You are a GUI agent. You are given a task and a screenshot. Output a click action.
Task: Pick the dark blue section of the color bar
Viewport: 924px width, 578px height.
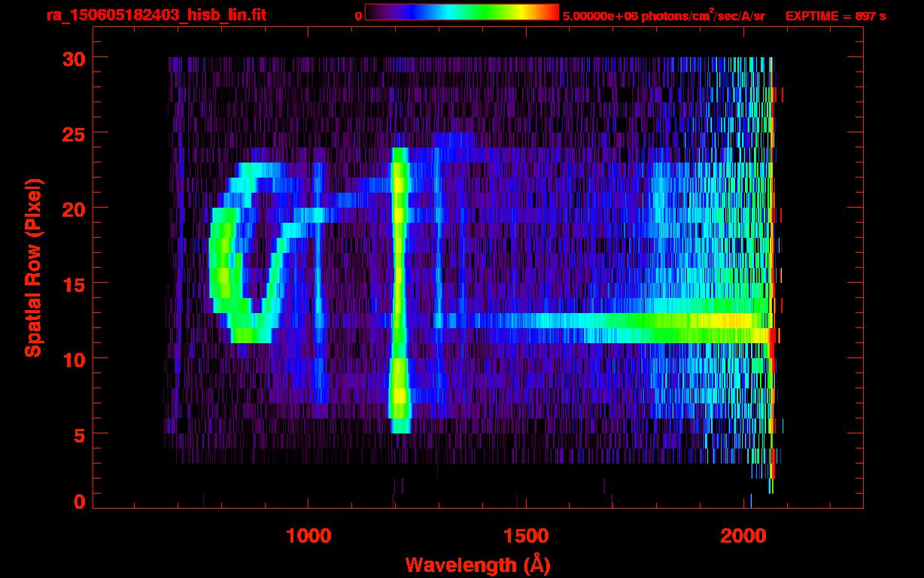399,13
